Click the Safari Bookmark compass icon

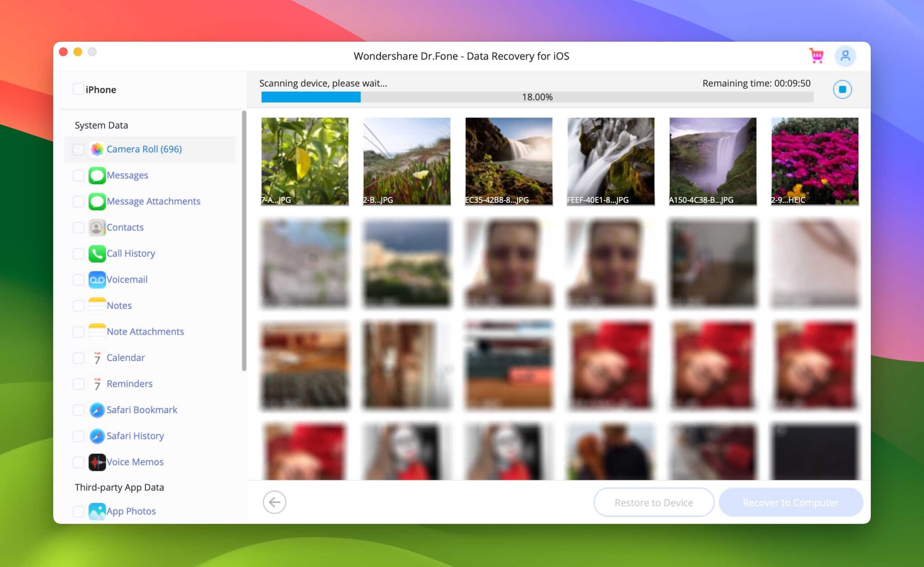(x=97, y=410)
